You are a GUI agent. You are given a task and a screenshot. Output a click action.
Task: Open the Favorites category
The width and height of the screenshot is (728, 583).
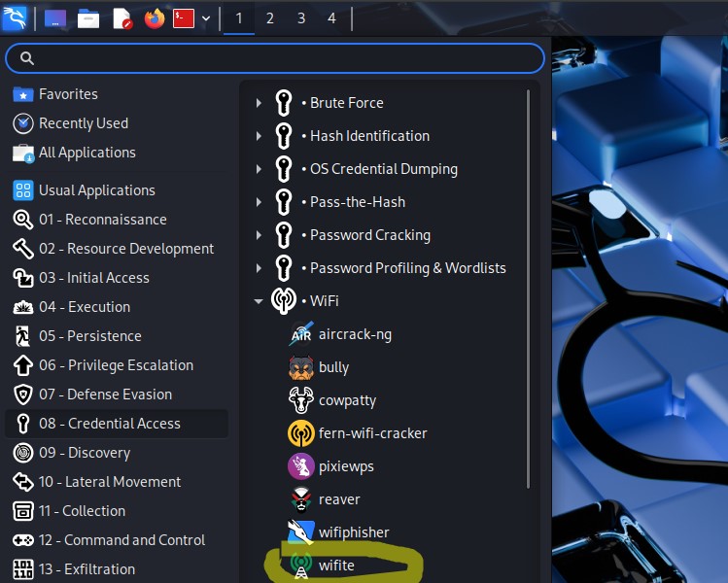(116, 94)
